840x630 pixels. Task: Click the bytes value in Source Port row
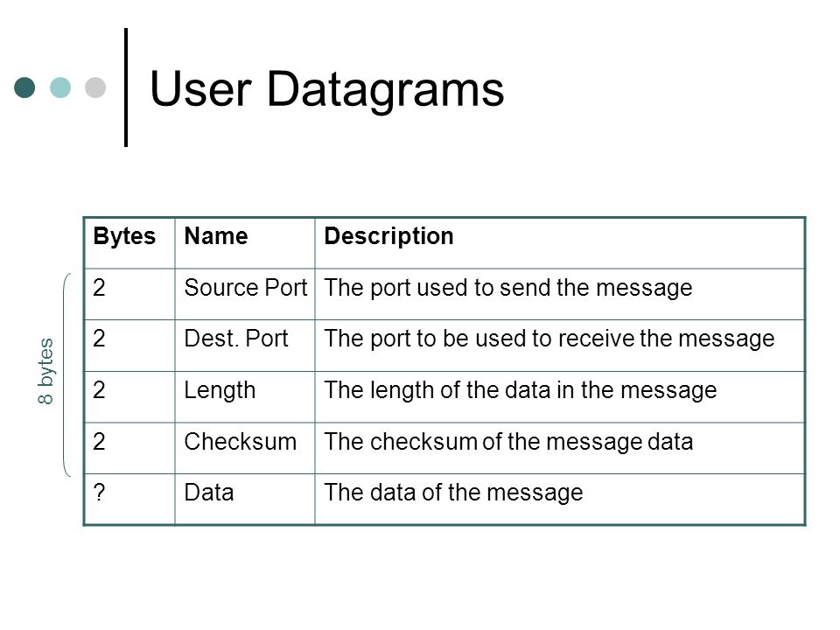[x=99, y=288]
